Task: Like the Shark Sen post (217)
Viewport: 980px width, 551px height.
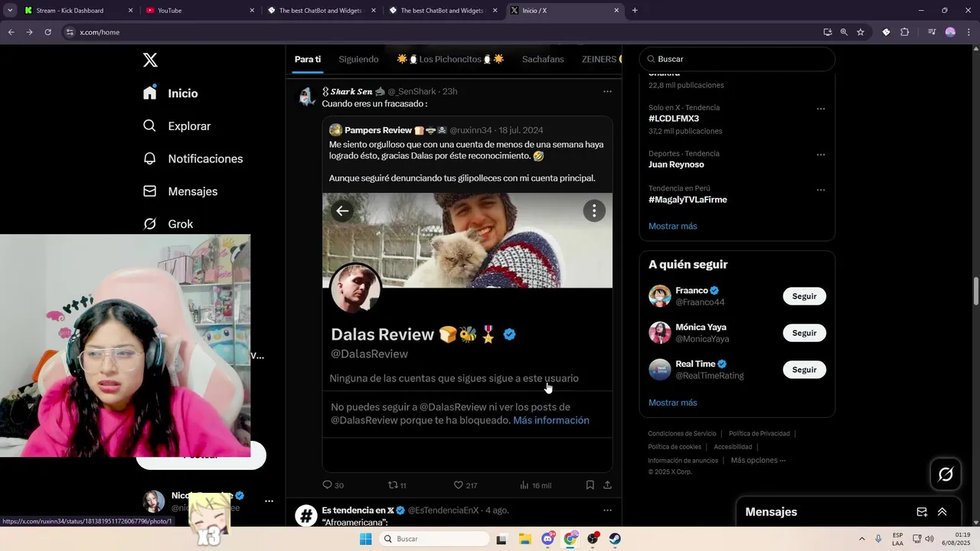Action: coord(465,485)
